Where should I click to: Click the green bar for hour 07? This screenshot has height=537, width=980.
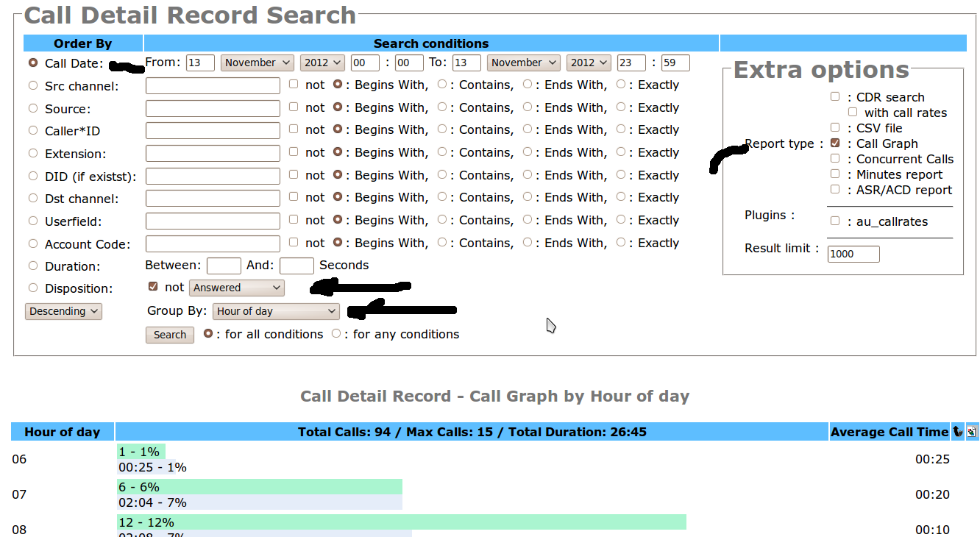259,487
